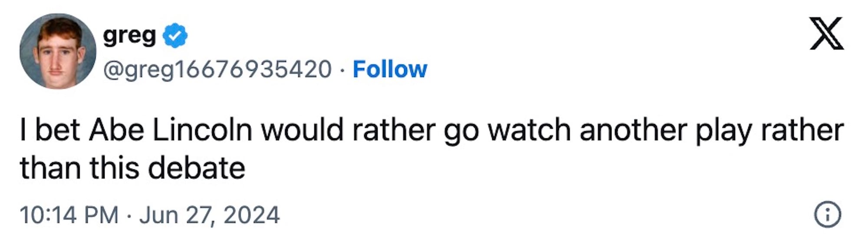Screen dimensions: 868x242
Task: Click the 10:14 PM time in the timestamp
Action: tap(69, 215)
